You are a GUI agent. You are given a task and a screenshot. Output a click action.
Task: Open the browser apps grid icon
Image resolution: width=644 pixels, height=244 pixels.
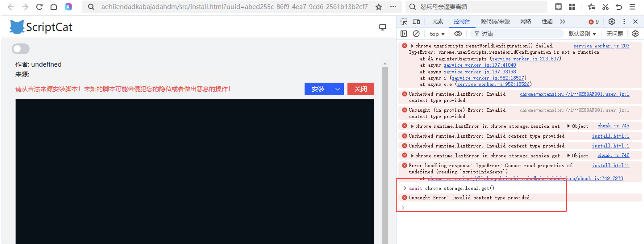[572, 7]
